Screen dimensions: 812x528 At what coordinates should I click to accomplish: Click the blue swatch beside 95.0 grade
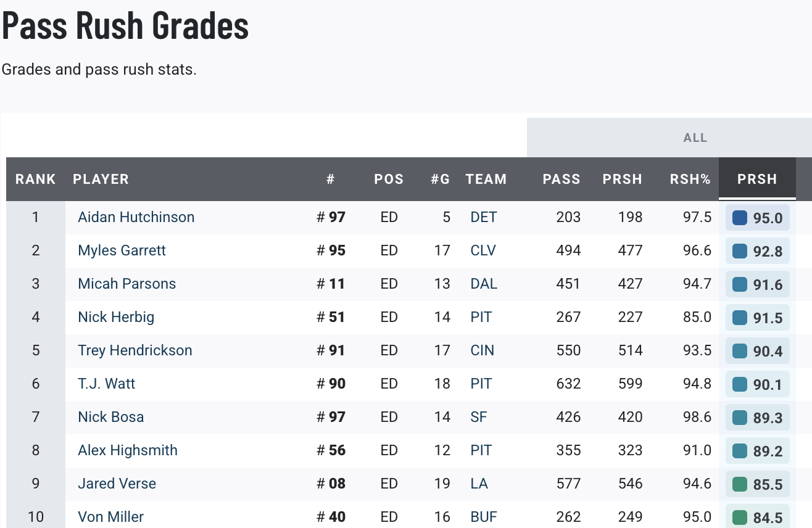739,218
